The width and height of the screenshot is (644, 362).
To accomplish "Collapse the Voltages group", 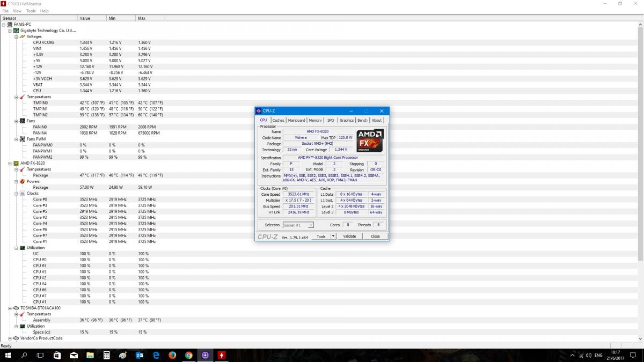I will tap(16, 36).
